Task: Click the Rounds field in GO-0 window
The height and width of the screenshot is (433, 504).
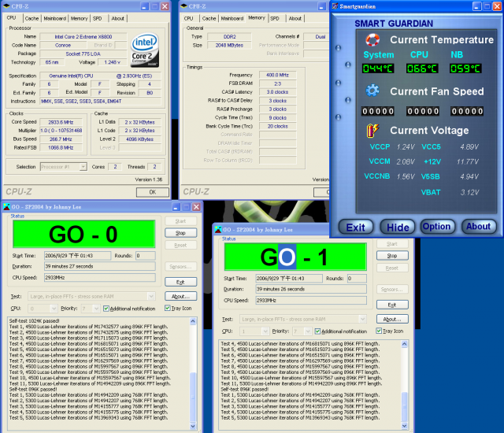Action: pyautogui.click(x=145, y=256)
